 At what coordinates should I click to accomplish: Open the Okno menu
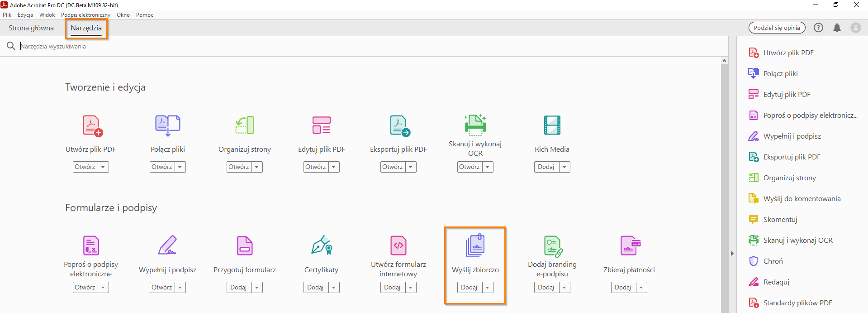point(123,15)
